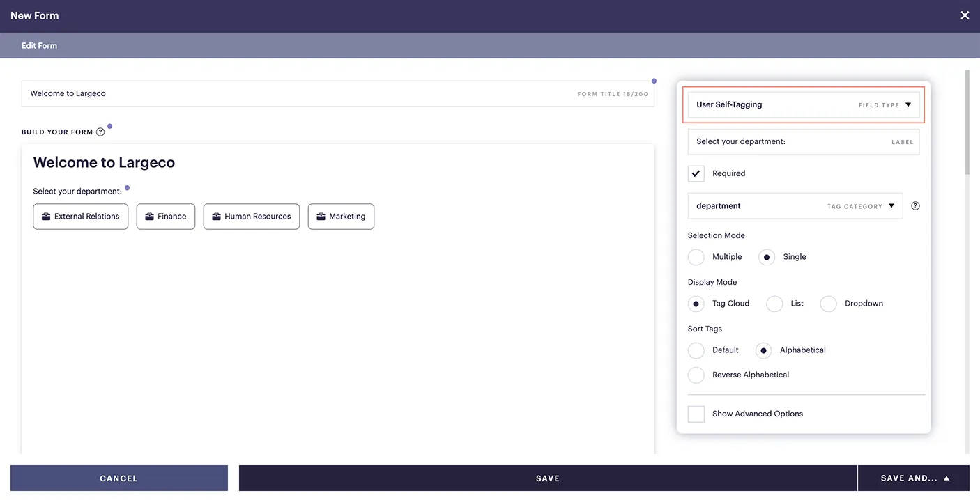Choose Dropdown display mode

point(828,304)
